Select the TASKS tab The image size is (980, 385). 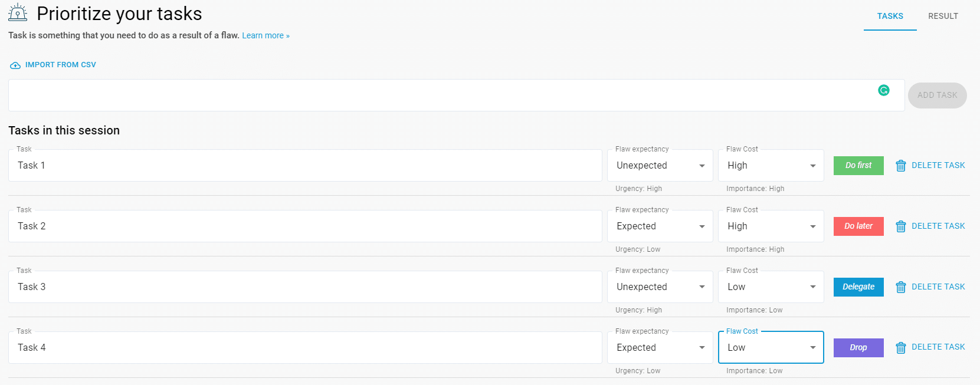coord(890,16)
